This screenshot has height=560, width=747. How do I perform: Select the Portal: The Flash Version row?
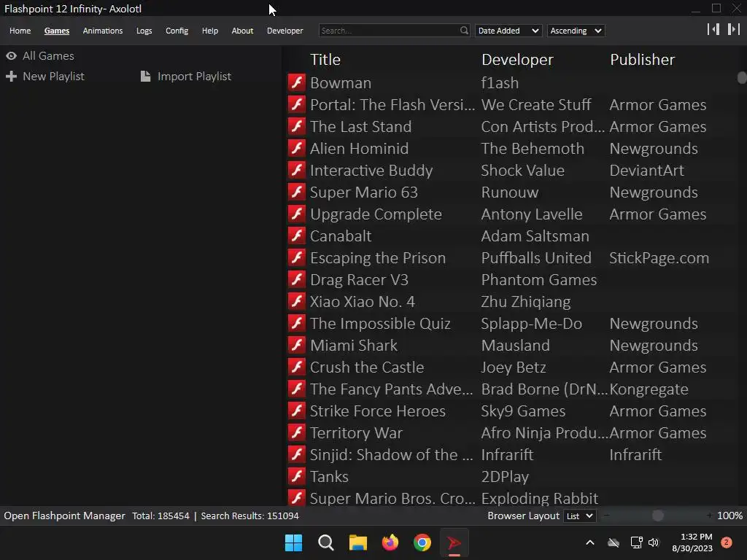(511, 104)
